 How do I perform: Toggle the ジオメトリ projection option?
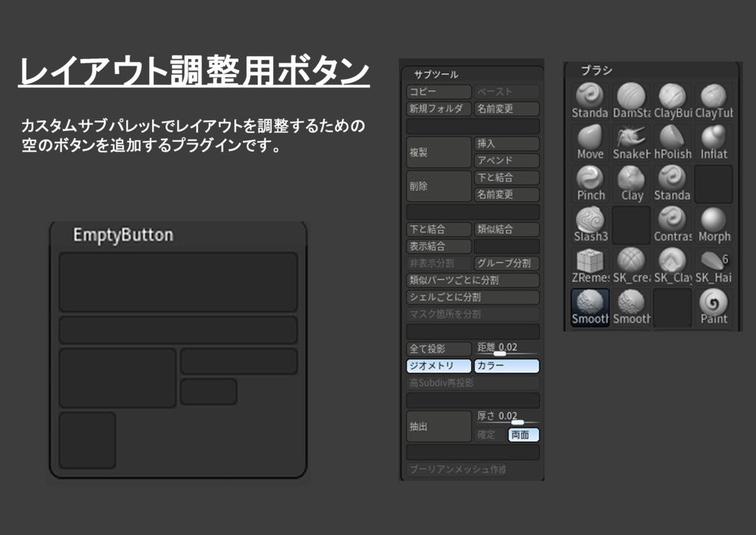(439, 366)
